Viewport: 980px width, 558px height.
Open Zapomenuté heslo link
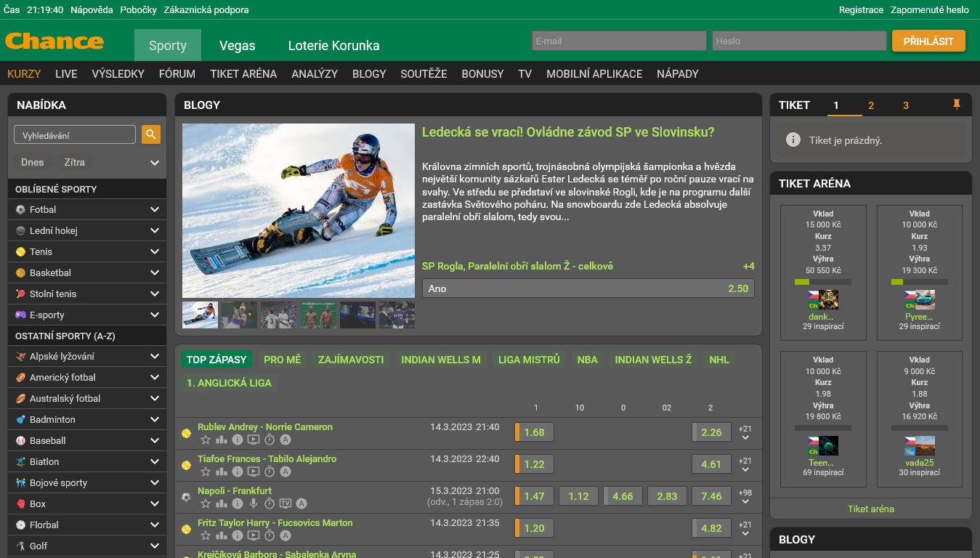[x=930, y=10]
